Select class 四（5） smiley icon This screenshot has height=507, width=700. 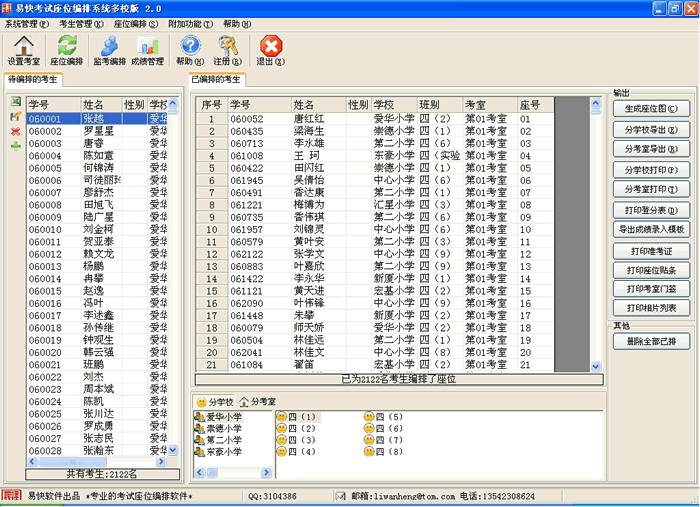[369, 417]
